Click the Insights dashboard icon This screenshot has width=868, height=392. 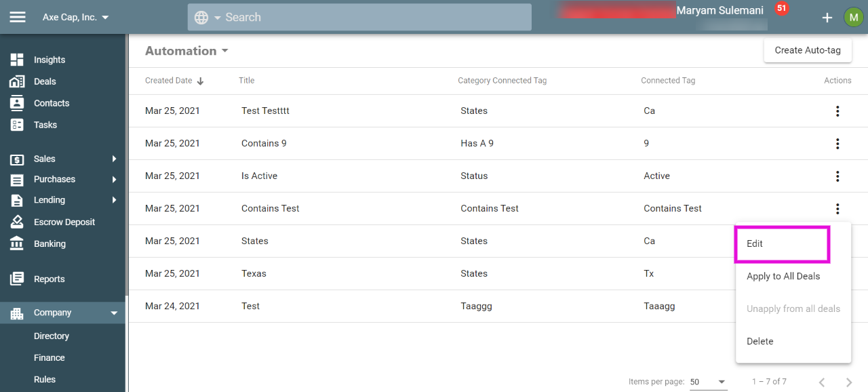(x=17, y=60)
